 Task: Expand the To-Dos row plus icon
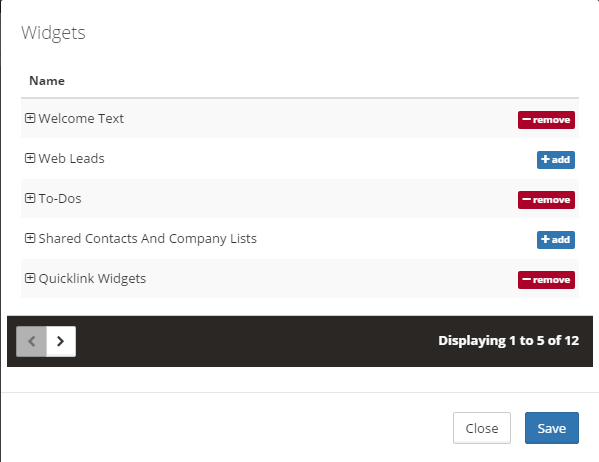pyautogui.click(x=30, y=198)
